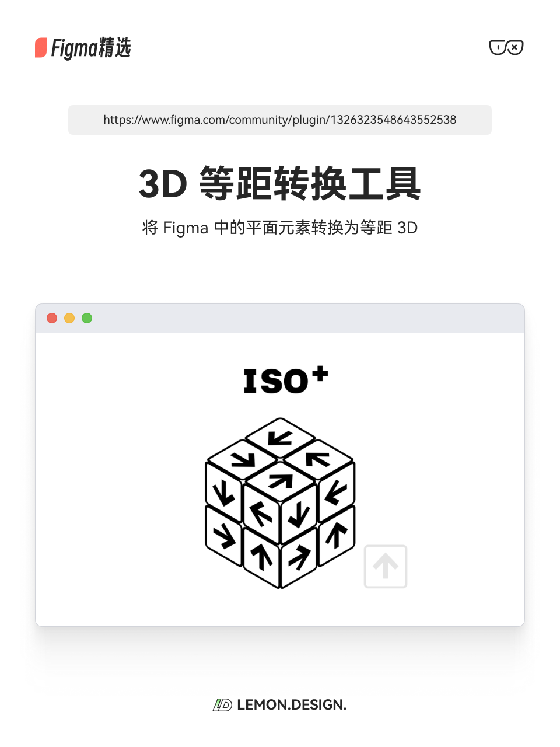Viewport: 560px width, 747px height.
Task: Click the orange Figma精选 rounded icon
Action: coord(41,48)
